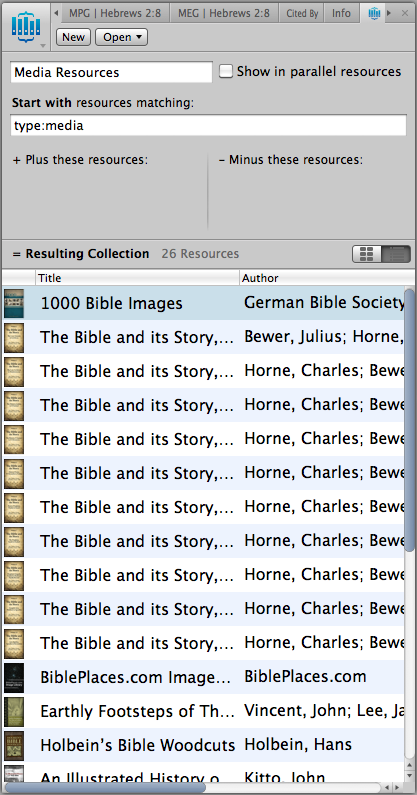417x795 pixels.
Task: Click the Holbein's Bible Woodcuts cover icon
Action: click(14, 745)
